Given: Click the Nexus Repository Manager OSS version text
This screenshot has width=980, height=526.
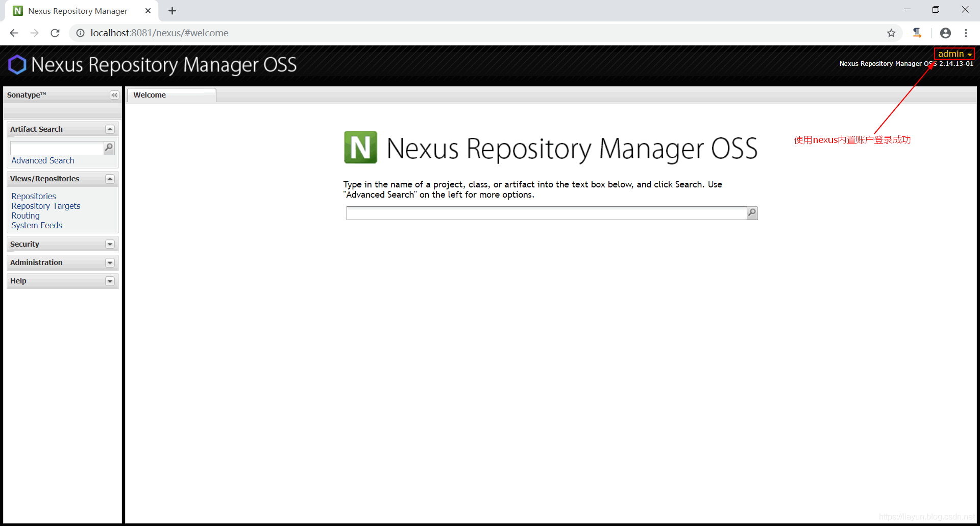Looking at the screenshot, I should tap(906, 64).
